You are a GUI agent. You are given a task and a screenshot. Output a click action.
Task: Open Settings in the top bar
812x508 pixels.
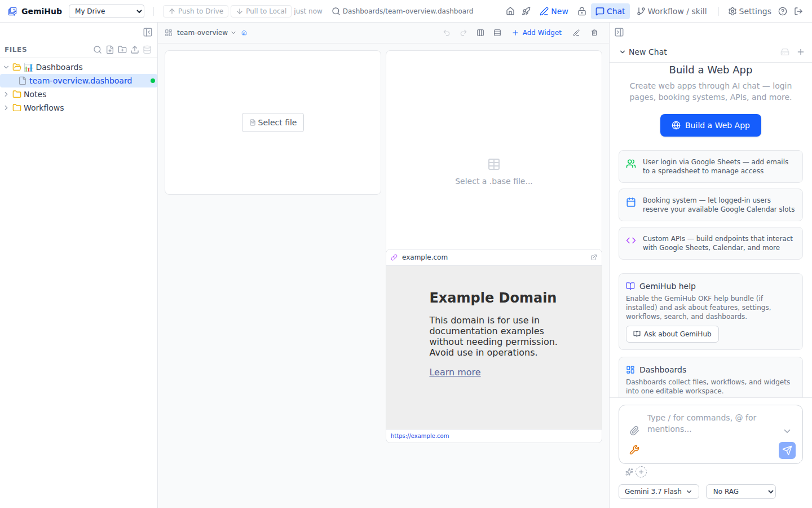tap(749, 11)
